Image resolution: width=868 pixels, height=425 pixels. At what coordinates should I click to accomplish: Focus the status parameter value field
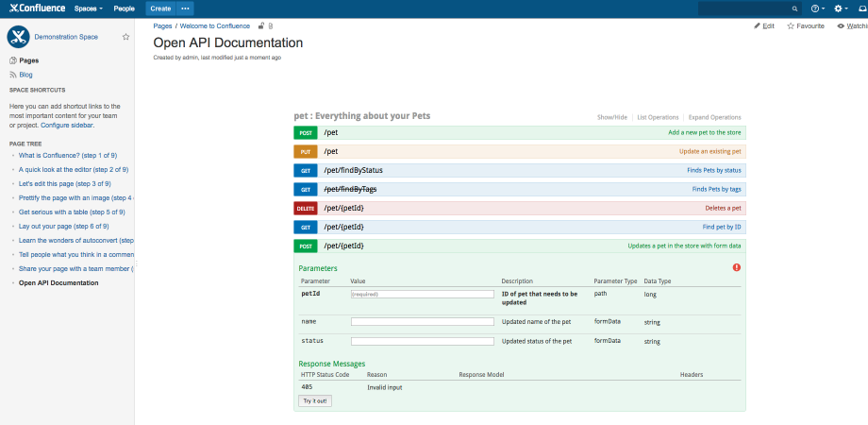tap(423, 341)
